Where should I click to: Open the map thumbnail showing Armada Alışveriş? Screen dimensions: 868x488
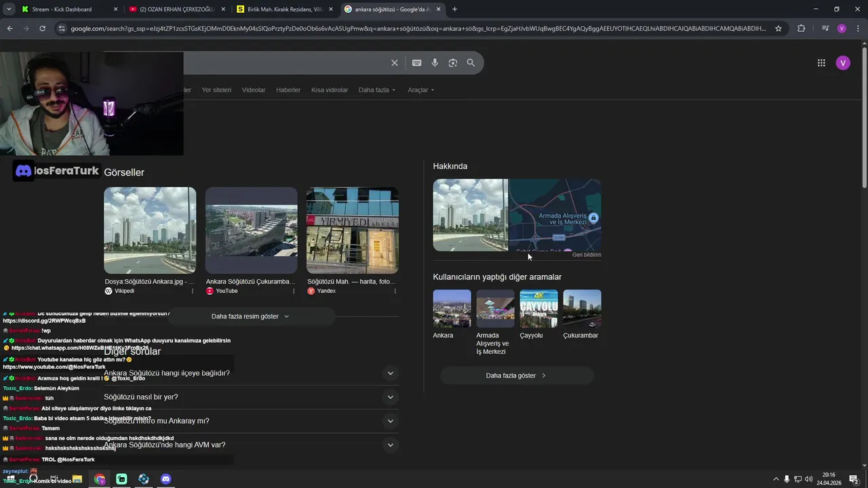point(555,215)
